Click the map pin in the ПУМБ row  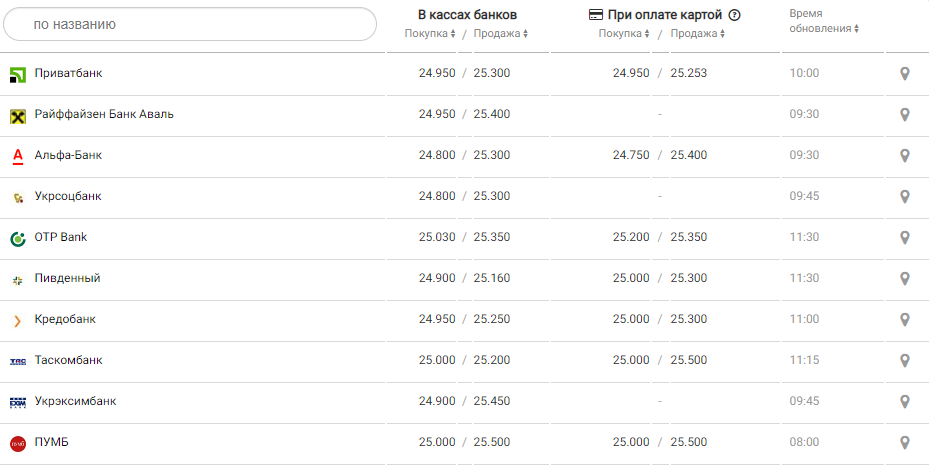click(x=905, y=442)
